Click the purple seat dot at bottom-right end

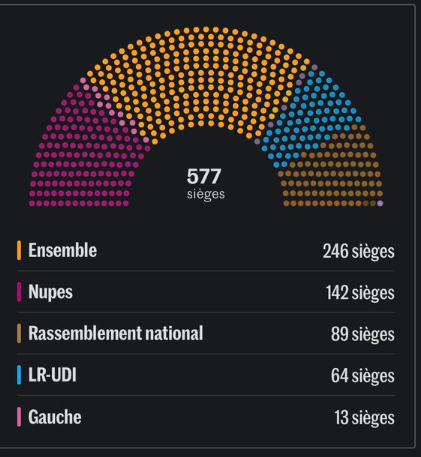tap(380, 203)
